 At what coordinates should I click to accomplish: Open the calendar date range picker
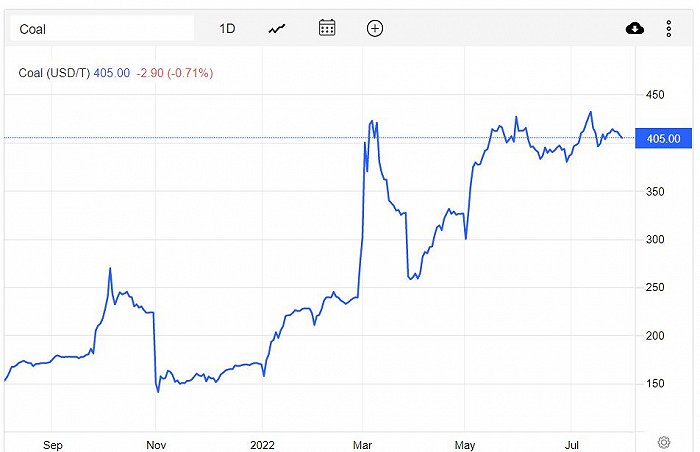(327, 28)
